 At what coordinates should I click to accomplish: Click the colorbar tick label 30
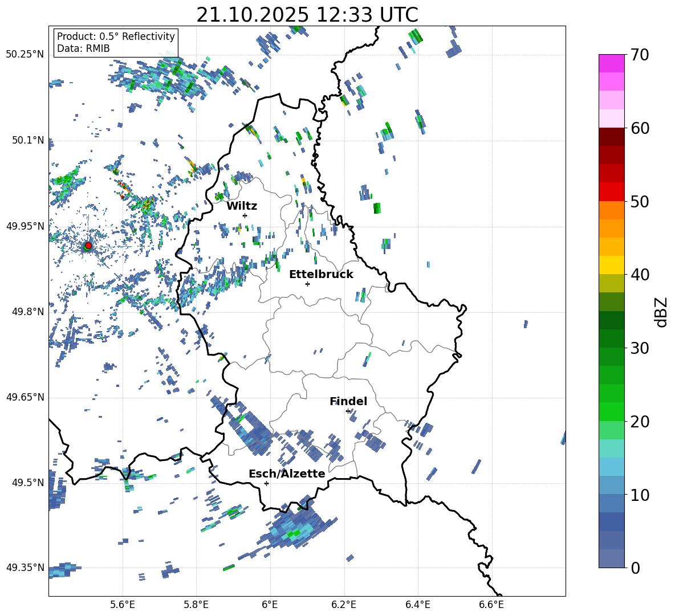click(640, 348)
